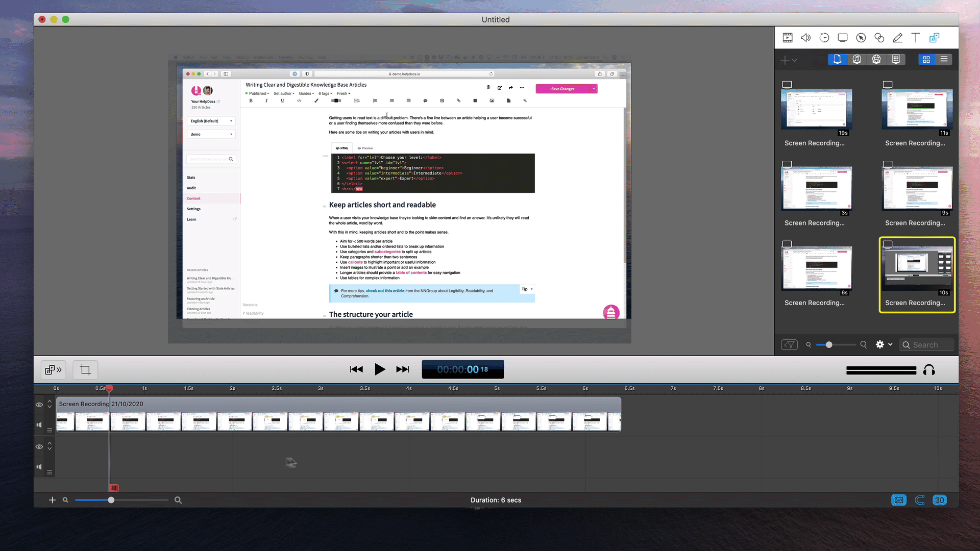The image size is (980, 551).
Task: Hide the first track using eye icon
Action: tap(39, 405)
